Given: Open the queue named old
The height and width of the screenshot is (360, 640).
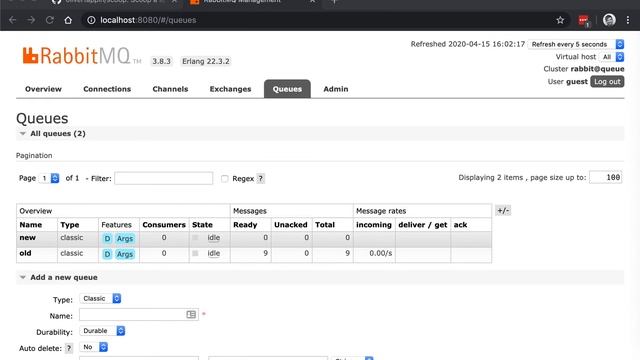Looking at the screenshot, I should [25, 253].
